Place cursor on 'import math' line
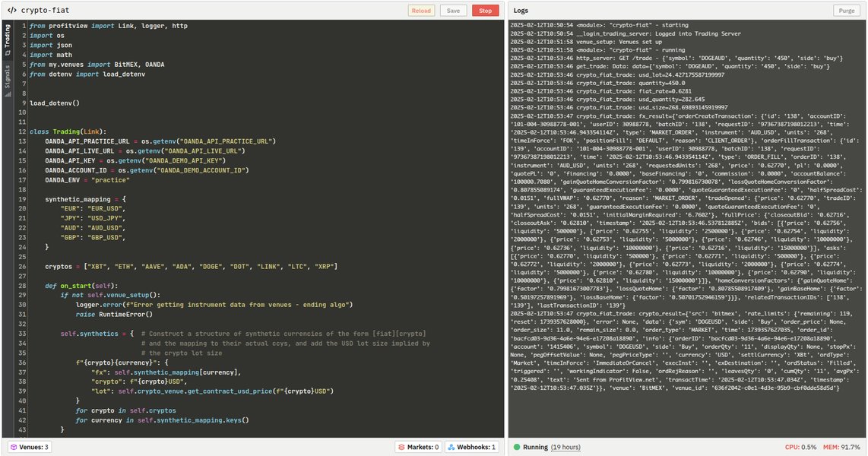Viewport: 868px width, 456px height. (51, 55)
